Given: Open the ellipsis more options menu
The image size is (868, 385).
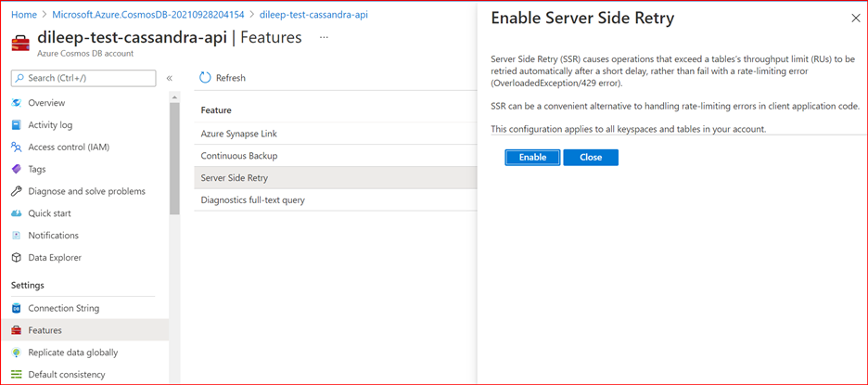Looking at the screenshot, I should click(324, 38).
